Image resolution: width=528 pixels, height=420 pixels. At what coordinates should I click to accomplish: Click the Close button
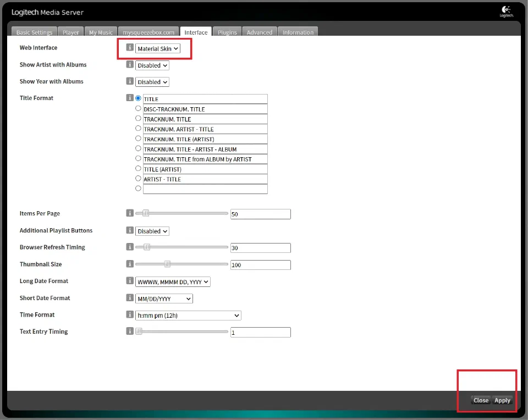click(x=481, y=400)
